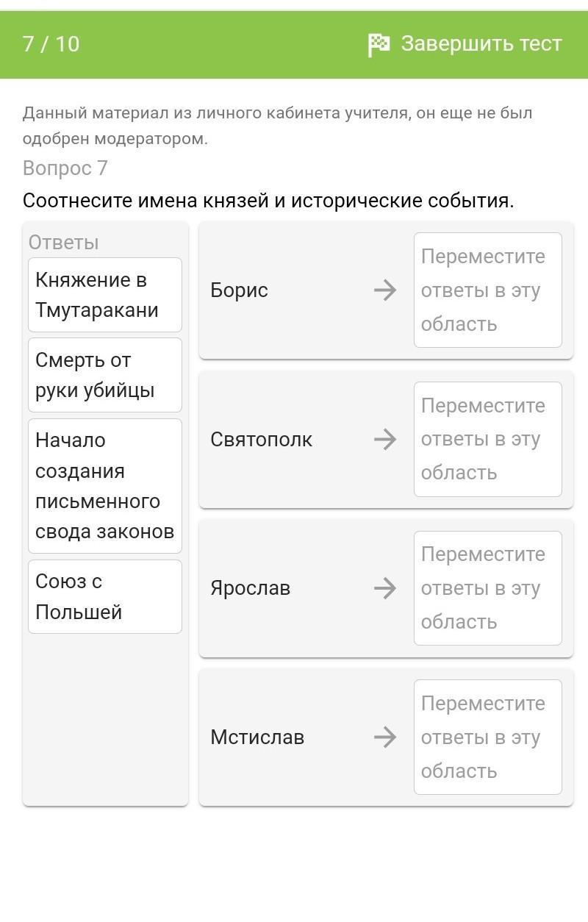Click the arrow icon next to Ярослав
Viewport: 588px width, 922px height.
pyautogui.click(x=384, y=588)
